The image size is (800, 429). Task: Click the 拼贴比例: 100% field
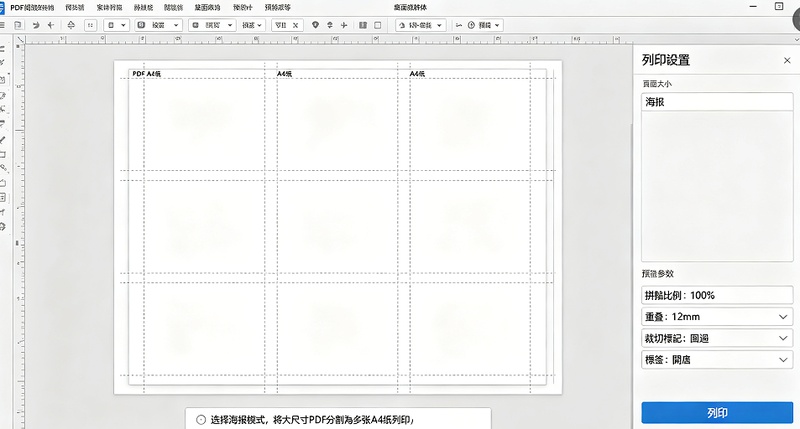[x=717, y=295]
